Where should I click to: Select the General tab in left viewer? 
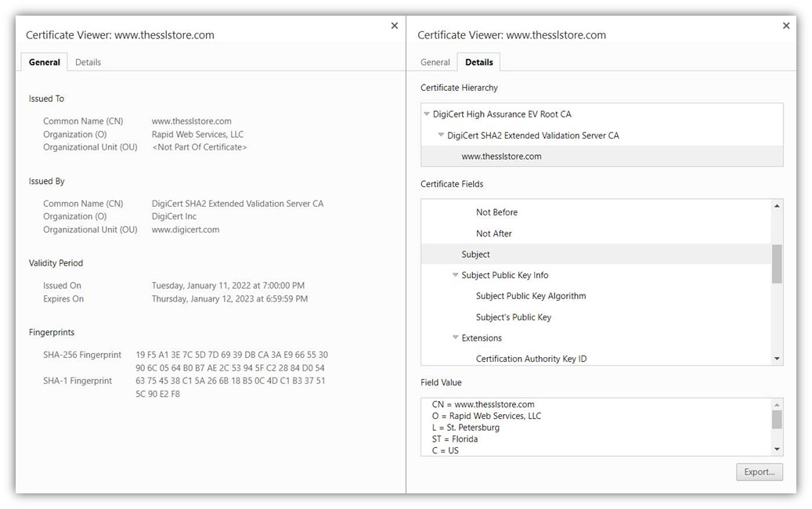(45, 62)
